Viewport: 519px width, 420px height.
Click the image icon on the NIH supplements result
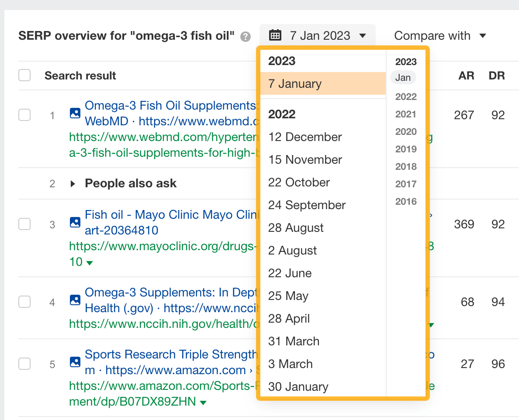(75, 300)
